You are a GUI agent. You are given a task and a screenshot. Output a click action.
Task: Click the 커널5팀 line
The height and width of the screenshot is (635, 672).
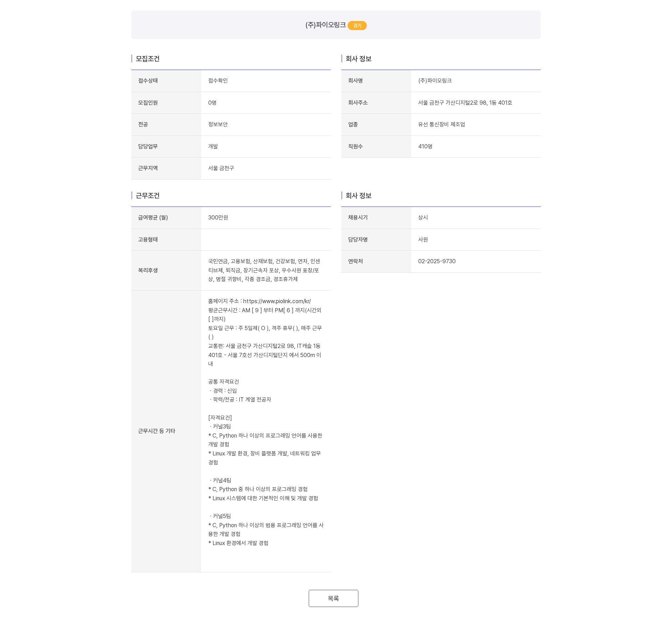[x=220, y=516]
